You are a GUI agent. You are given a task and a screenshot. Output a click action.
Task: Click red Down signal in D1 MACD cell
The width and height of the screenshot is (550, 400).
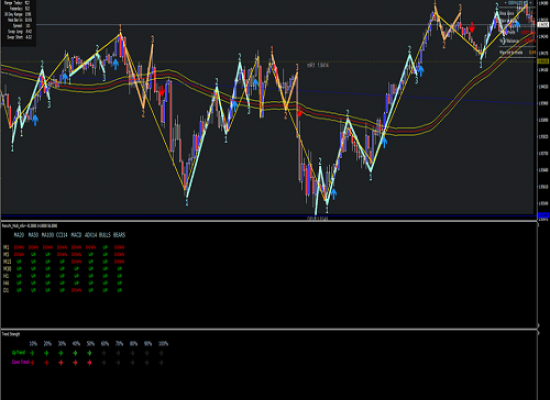(76, 290)
